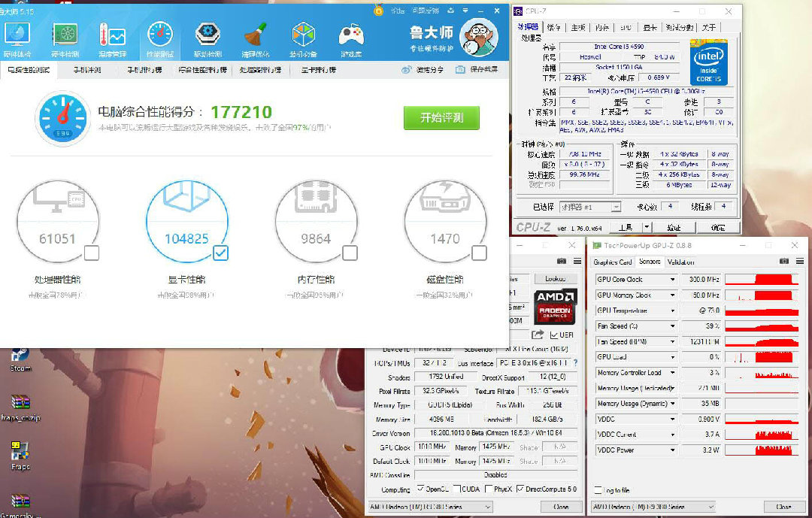Toggle the UEFI checkbox in GPU-Z
The width and height of the screenshot is (812, 518).
tap(553, 335)
